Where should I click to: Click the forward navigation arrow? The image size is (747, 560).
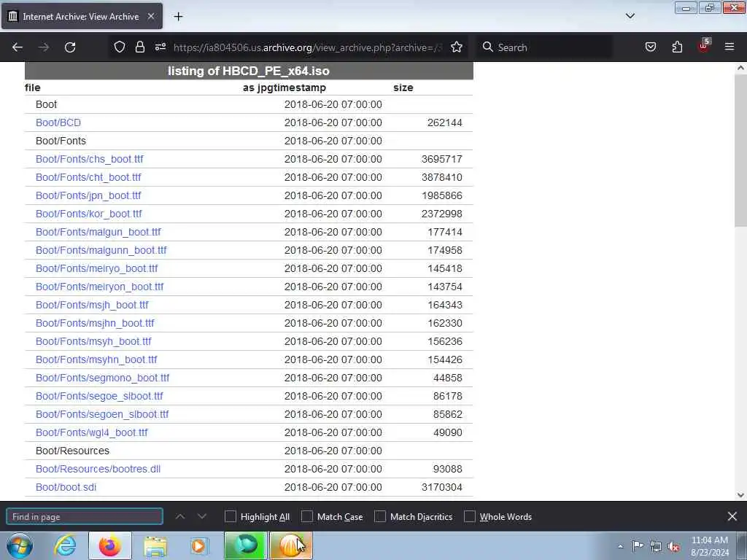44,47
